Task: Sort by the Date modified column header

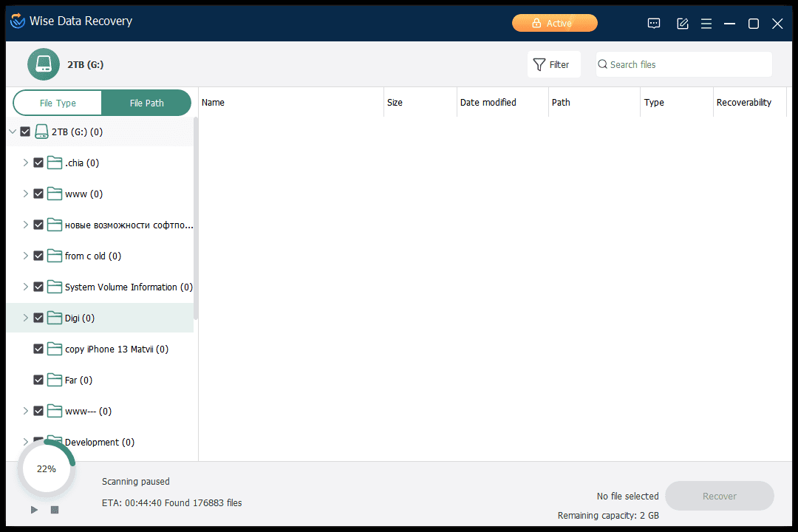Action: coord(503,102)
